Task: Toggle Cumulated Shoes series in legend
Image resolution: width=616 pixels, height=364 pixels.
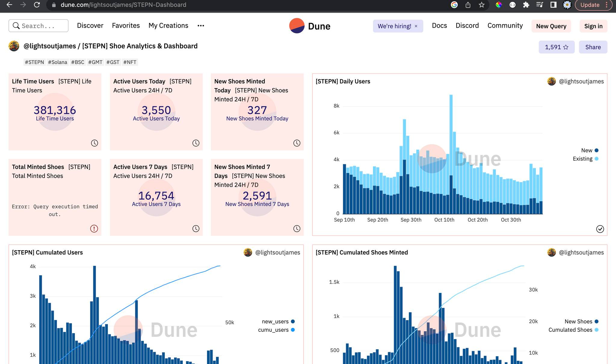Action: [573, 330]
